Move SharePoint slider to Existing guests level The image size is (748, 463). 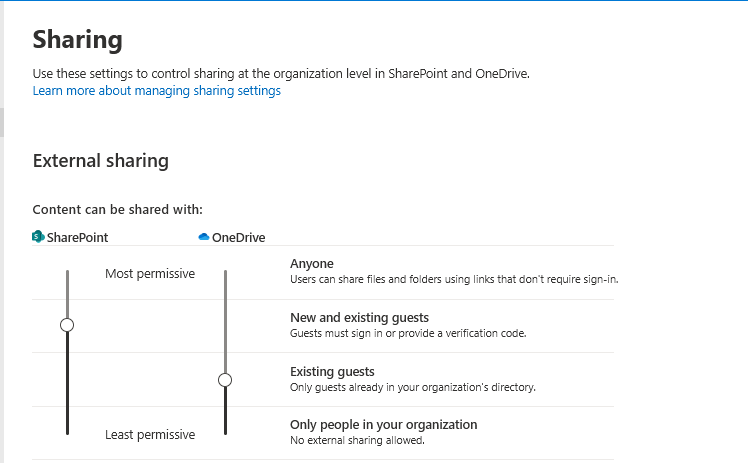point(67,380)
